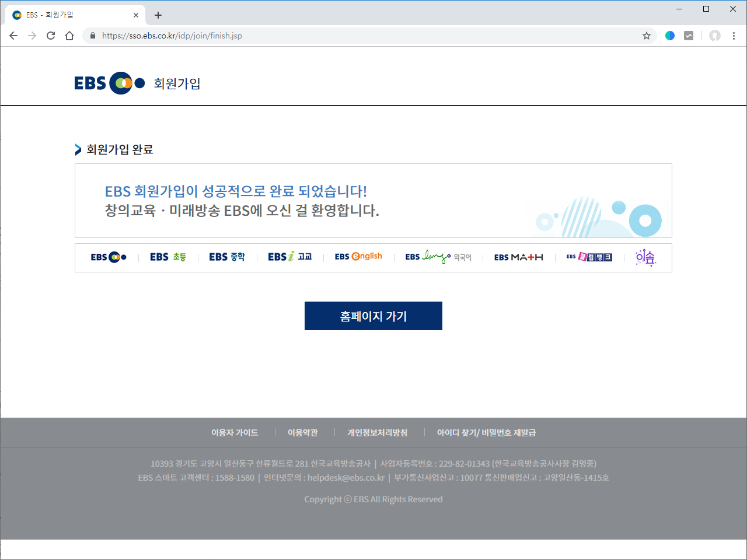Viewport: 747px width, 560px height.
Task: Open the EBSi 고교 service logo
Action: pyautogui.click(x=290, y=257)
